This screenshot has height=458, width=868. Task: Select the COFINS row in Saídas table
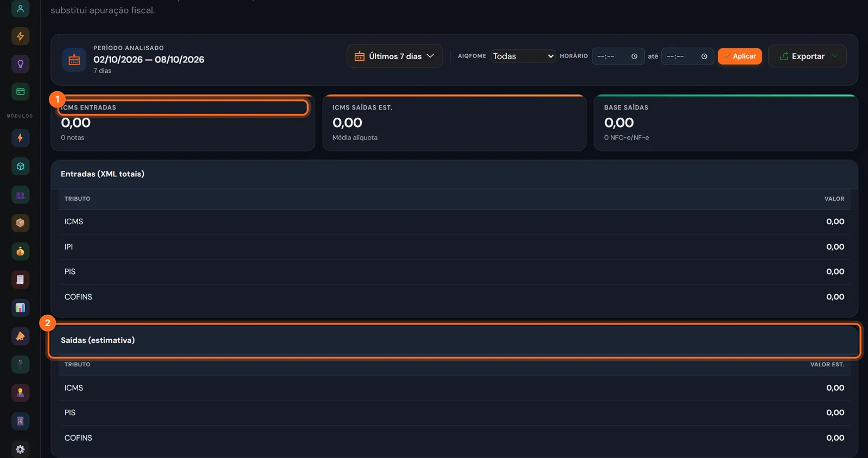tap(455, 438)
